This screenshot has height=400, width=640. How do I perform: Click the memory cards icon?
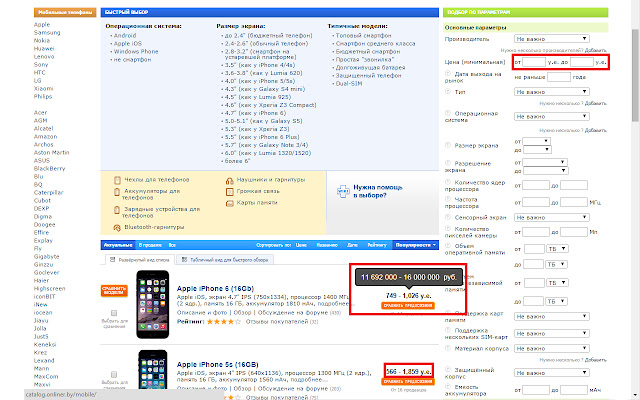click(x=229, y=203)
